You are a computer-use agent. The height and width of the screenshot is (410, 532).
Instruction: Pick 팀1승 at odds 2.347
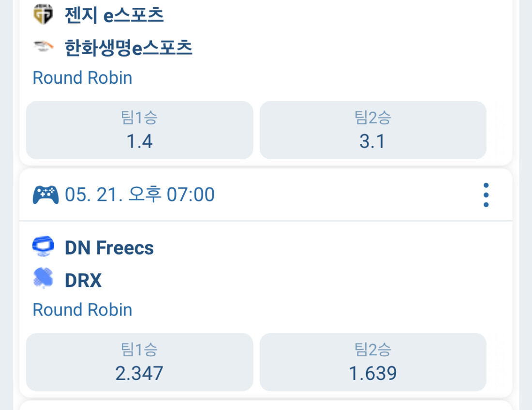point(139,362)
